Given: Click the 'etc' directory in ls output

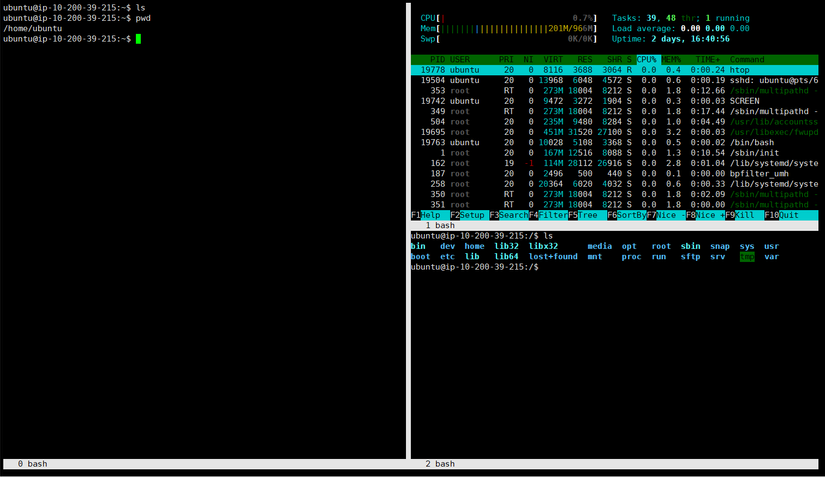Looking at the screenshot, I should 447,257.
